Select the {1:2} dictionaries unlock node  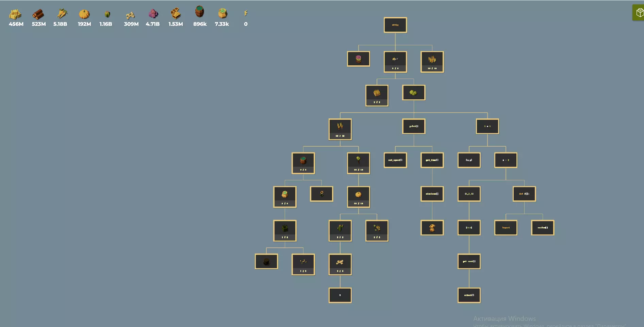(469, 227)
